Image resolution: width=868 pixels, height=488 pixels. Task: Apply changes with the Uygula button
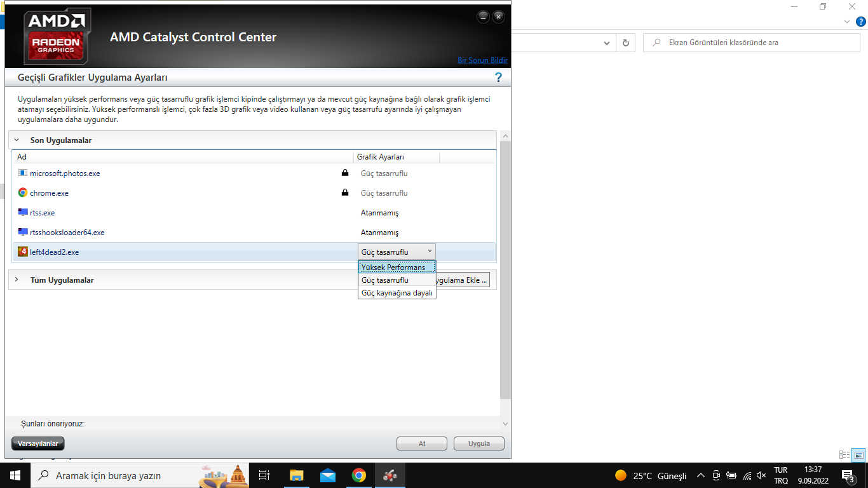tap(479, 444)
